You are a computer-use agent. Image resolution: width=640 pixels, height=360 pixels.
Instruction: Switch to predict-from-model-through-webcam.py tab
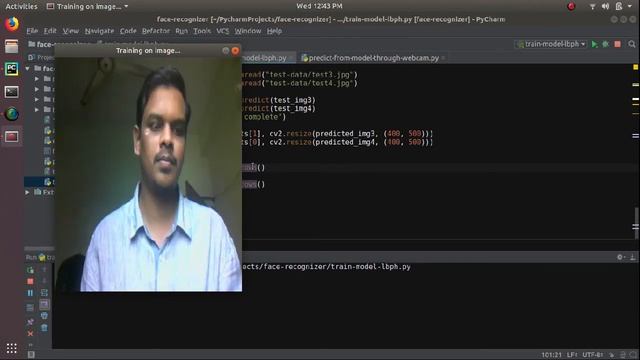pyautogui.click(x=373, y=58)
